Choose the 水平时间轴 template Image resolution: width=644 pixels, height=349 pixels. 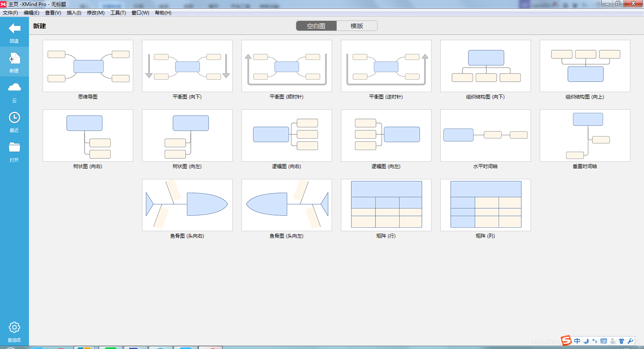point(485,135)
